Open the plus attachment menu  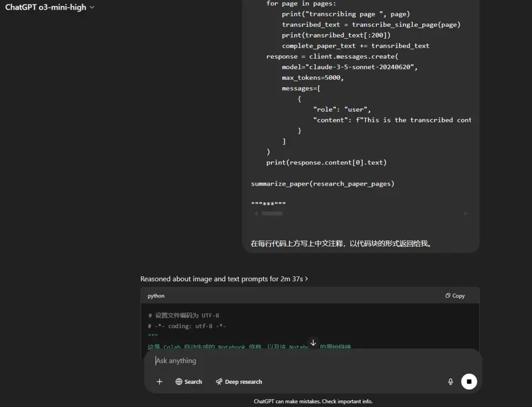click(x=160, y=381)
